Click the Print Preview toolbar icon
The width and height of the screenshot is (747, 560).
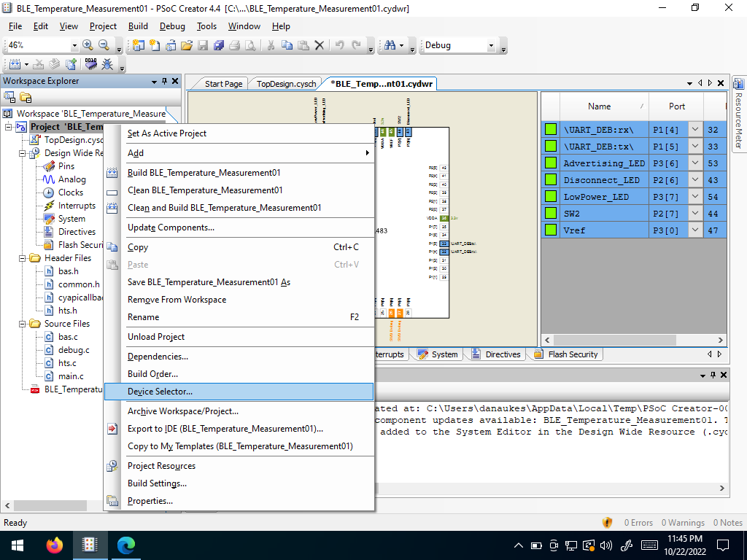point(250,45)
